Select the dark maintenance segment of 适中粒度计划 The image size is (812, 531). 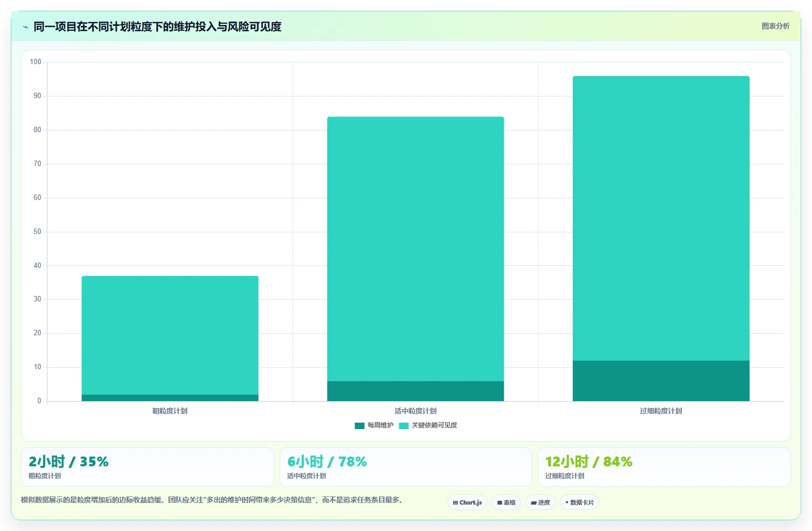point(415,391)
